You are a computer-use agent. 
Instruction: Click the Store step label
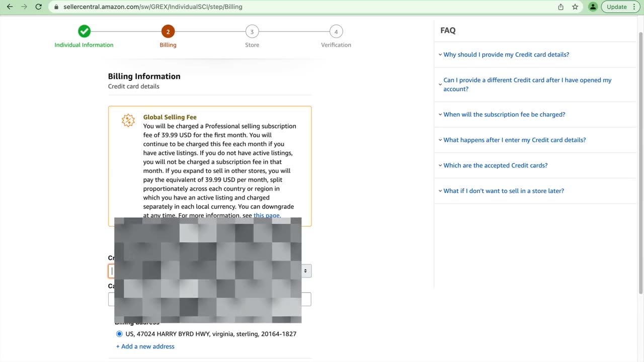pyautogui.click(x=252, y=45)
